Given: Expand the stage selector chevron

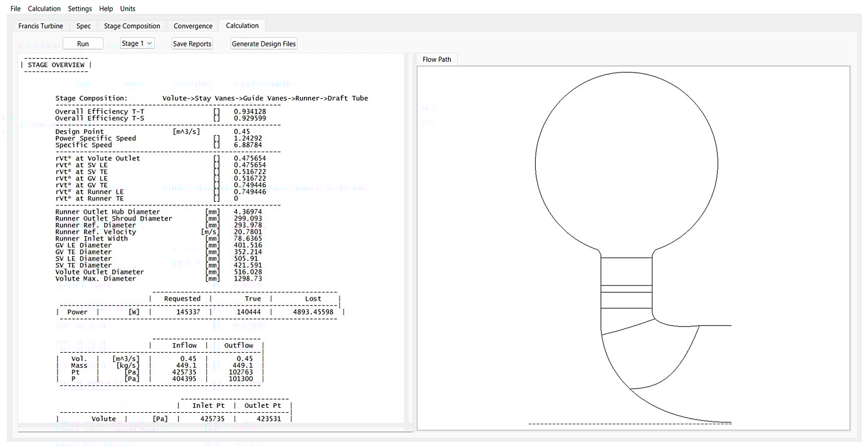Looking at the screenshot, I should click(149, 43).
